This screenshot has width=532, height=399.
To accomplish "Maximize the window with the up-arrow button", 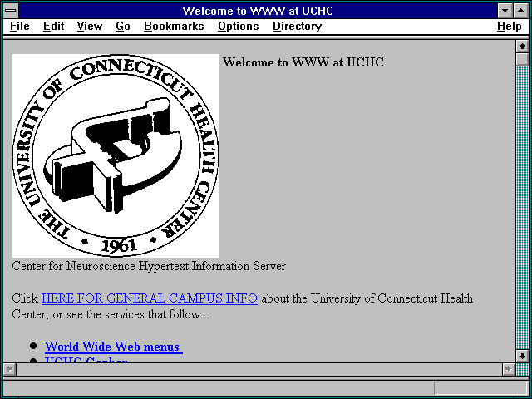I will click(521, 11).
